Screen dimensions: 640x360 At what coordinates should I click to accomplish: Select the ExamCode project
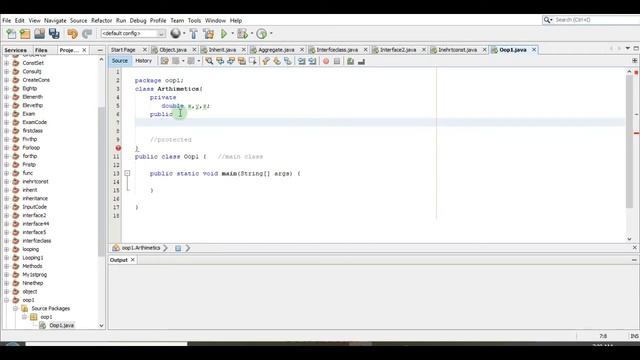(x=34, y=122)
